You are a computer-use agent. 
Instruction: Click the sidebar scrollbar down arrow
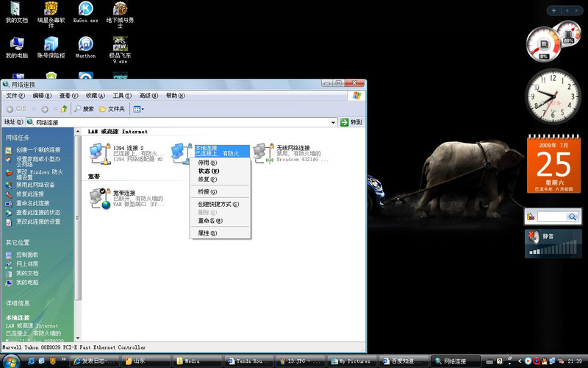click(x=78, y=338)
